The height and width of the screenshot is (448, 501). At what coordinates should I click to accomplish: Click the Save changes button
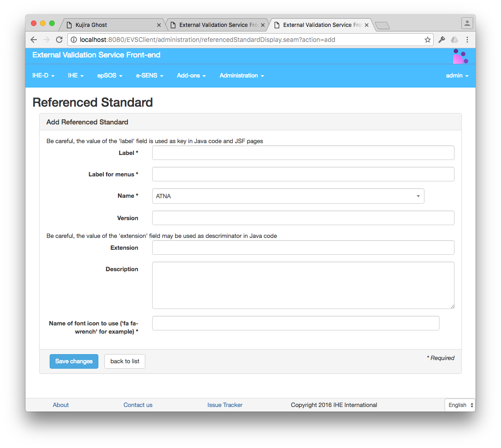(x=74, y=361)
